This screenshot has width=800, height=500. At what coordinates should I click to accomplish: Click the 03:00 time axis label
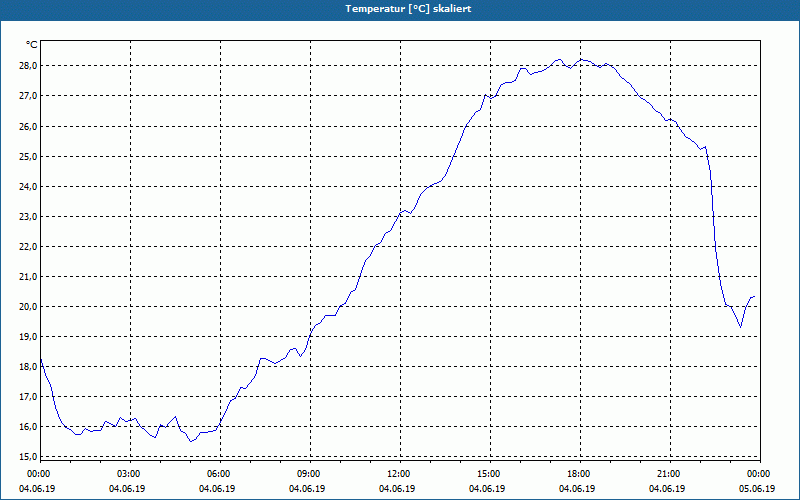pos(131,474)
